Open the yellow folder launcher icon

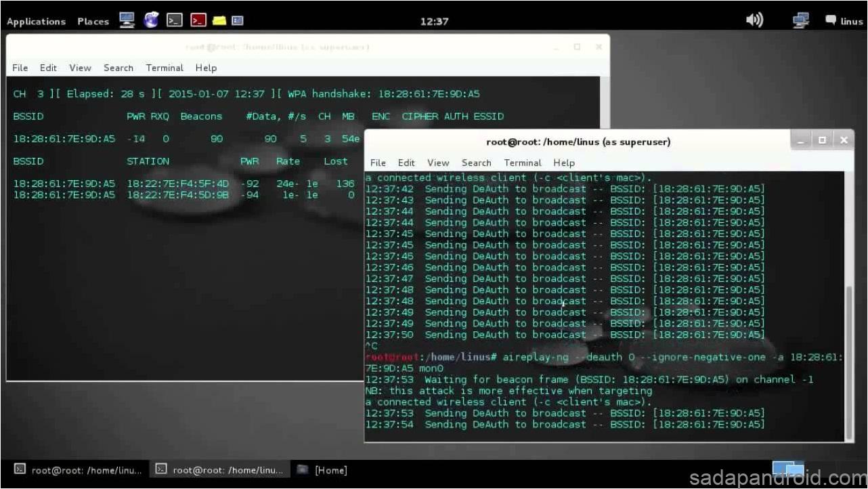click(x=219, y=21)
